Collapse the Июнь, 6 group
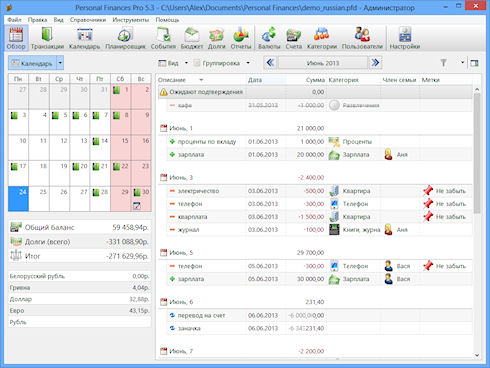 (163, 302)
